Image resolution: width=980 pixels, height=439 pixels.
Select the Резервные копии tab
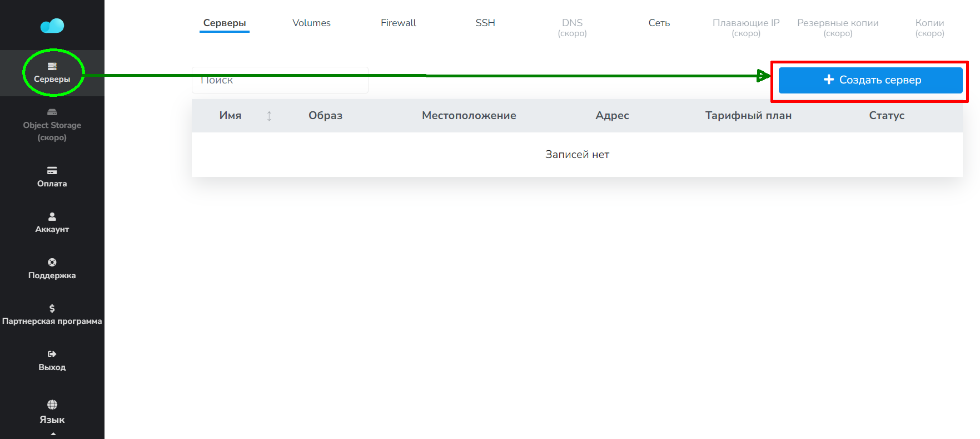click(838, 27)
